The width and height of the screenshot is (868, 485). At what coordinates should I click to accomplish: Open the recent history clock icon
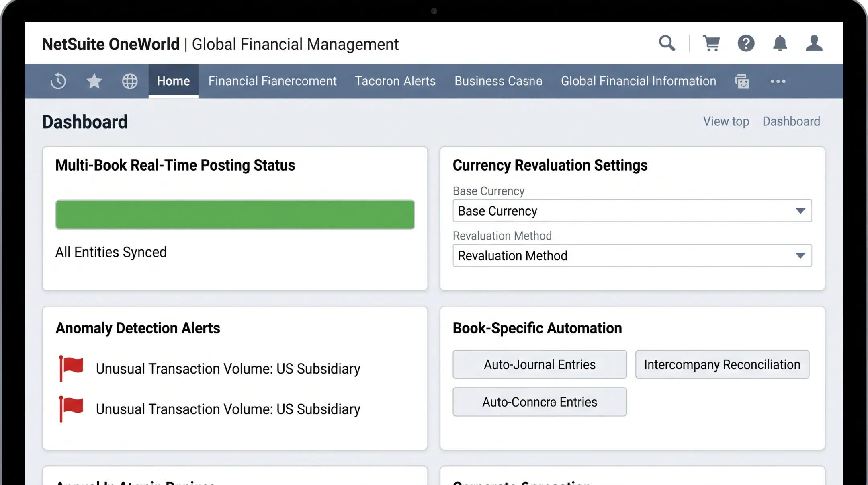[58, 81]
